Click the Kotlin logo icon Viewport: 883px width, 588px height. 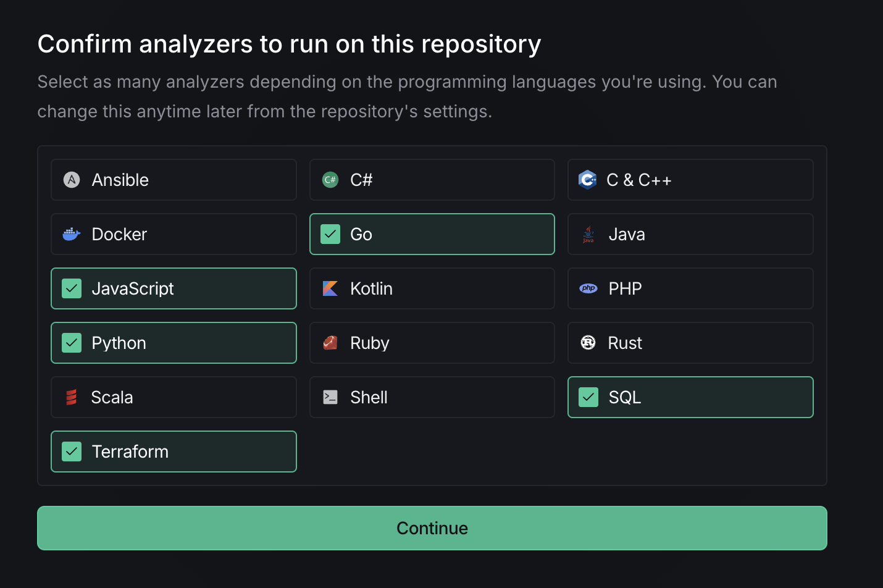[330, 288]
